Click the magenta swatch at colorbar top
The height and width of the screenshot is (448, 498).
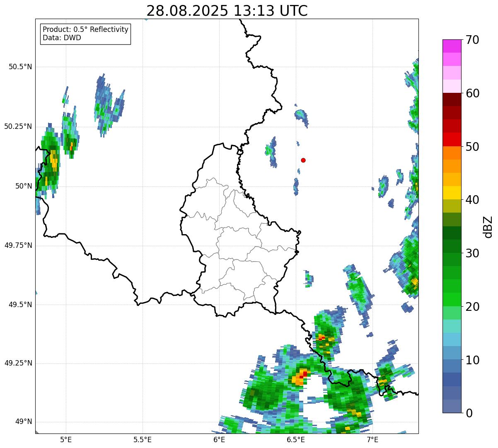click(x=452, y=46)
